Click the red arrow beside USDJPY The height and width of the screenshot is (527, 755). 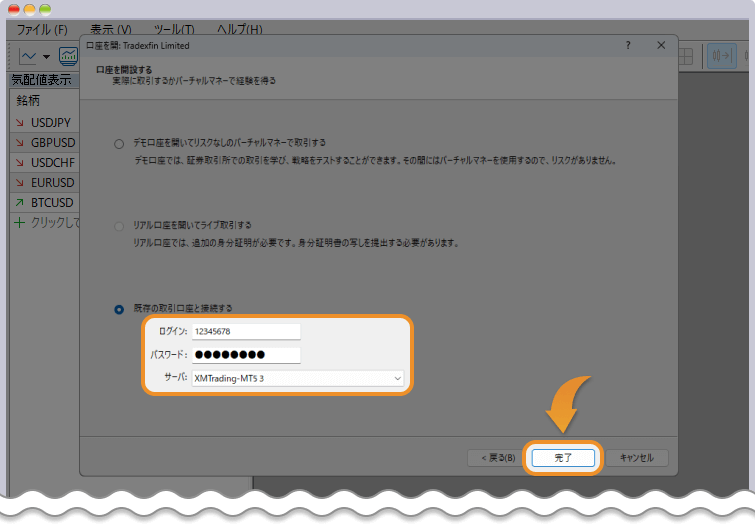(x=20, y=123)
